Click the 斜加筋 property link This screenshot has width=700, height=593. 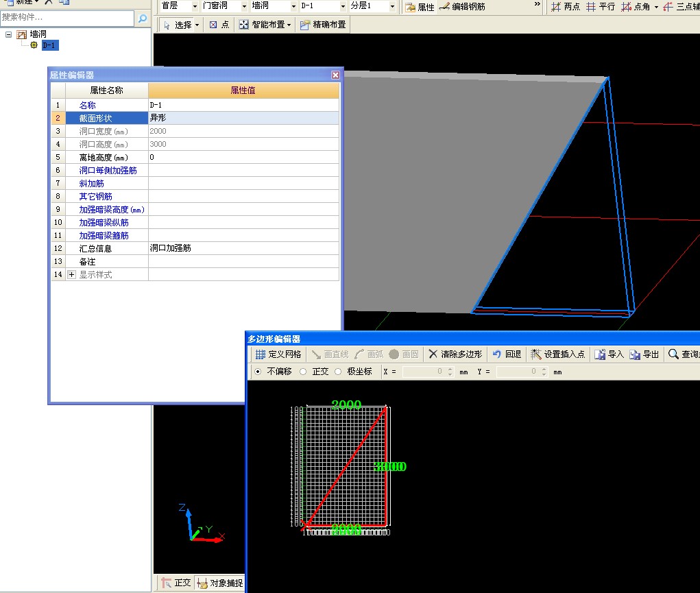91,184
